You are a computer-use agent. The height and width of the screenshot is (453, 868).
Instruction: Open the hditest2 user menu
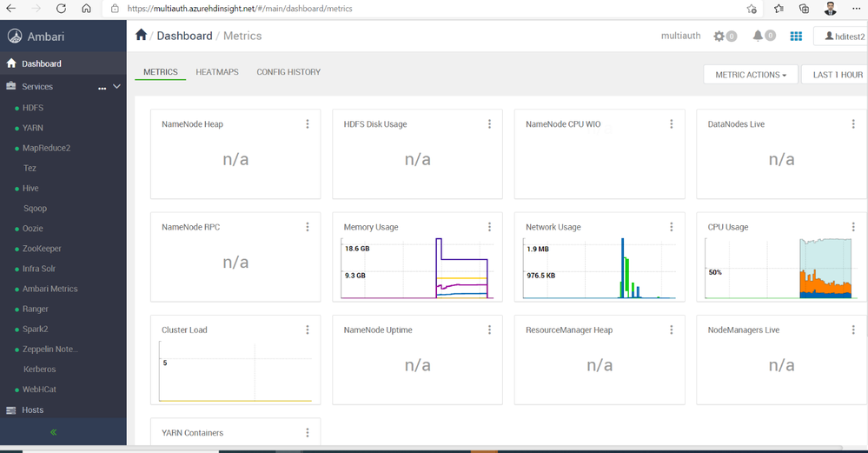843,36
